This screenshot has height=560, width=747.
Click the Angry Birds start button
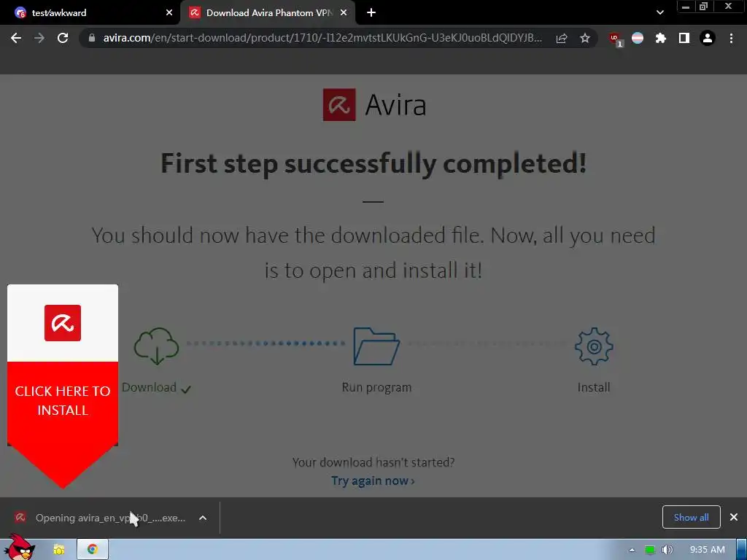click(x=19, y=547)
